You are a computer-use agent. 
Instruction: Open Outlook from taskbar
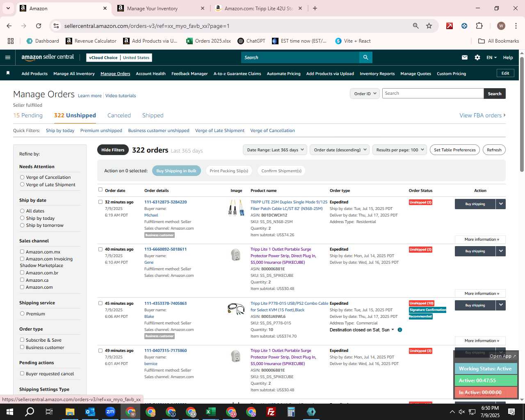[90, 412]
